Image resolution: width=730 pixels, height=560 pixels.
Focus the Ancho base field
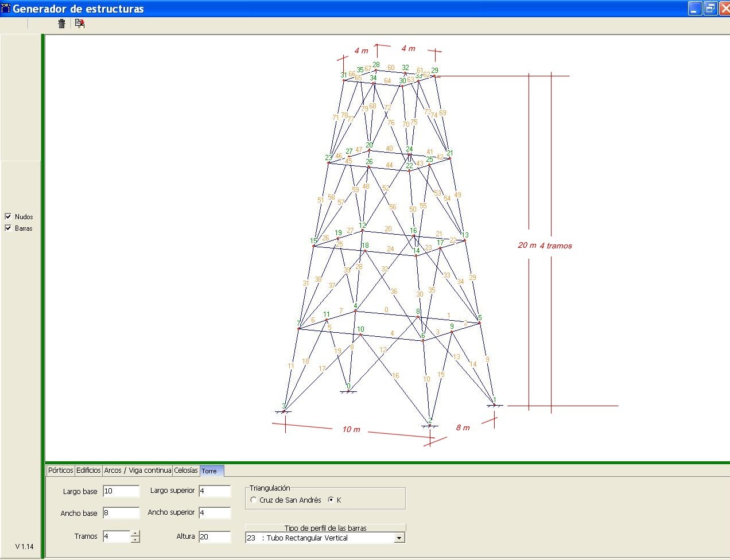pos(121,513)
